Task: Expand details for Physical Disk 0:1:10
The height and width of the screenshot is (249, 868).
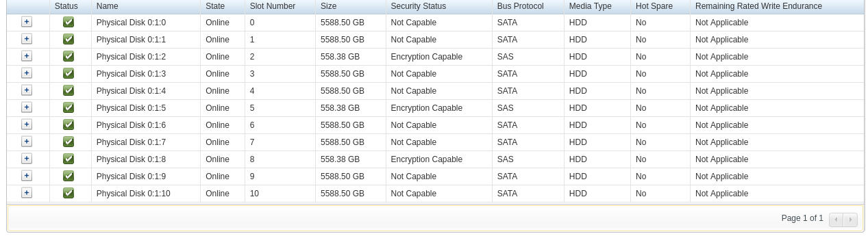Action: pos(27,193)
